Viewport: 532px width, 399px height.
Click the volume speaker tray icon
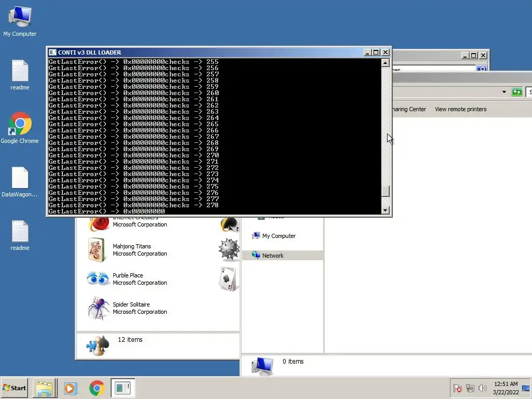click(x=482, y=388)
